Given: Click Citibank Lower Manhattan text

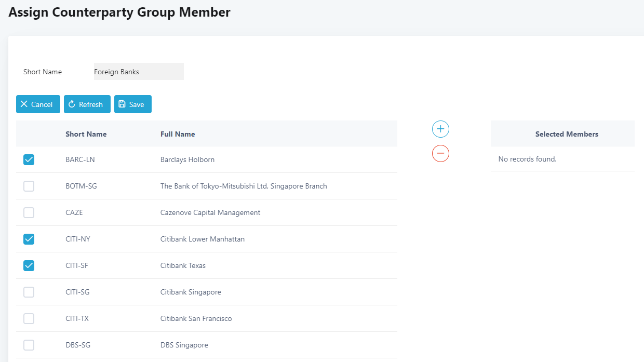Looking at the screenshot, I should click(x=203, y=239).
